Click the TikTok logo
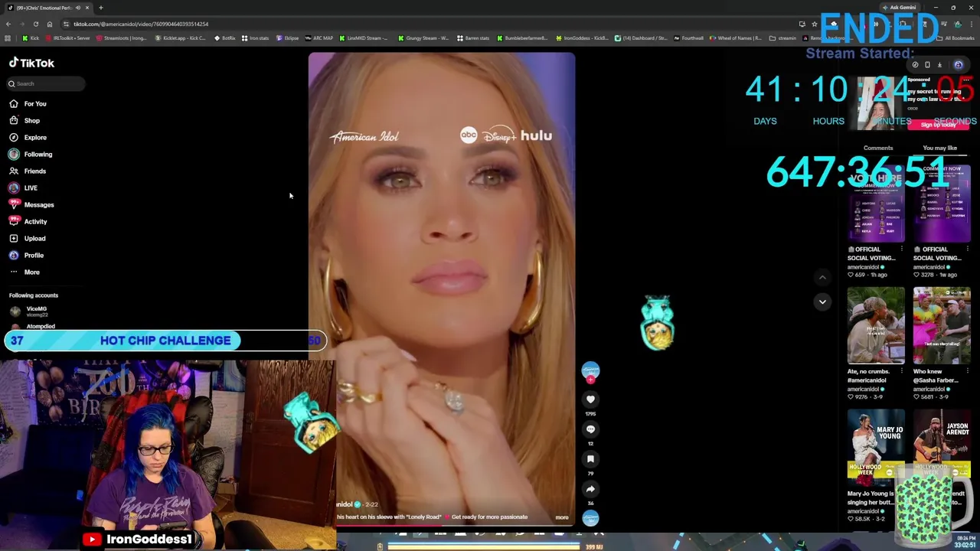Viewport: 980px width, 551px height. 31,63
